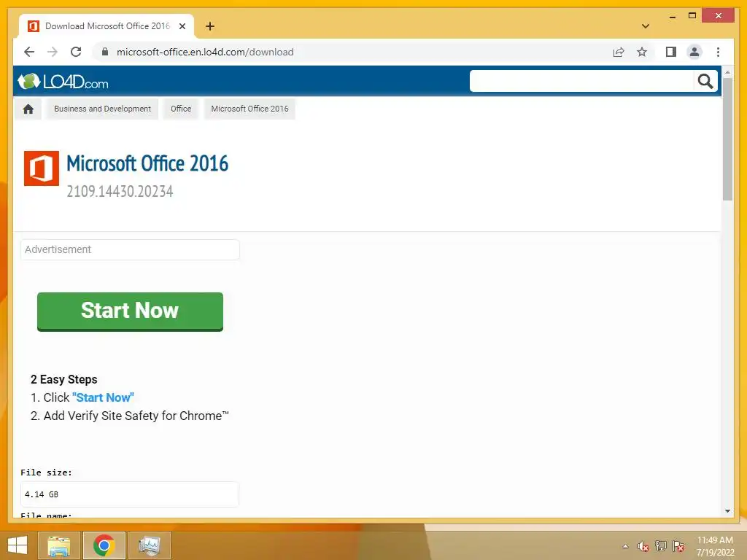Click page scrollbar up arrow

[x=727, y=72]
